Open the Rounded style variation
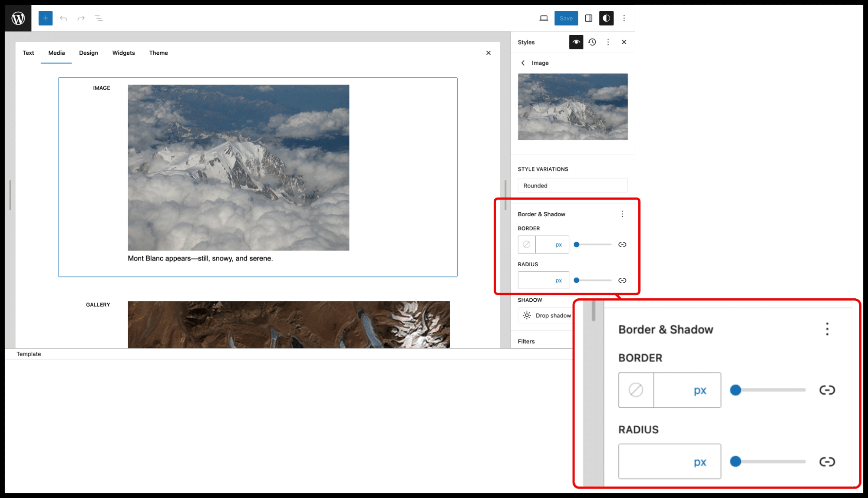Screen dimensions: 868x498 coord(573,185)
